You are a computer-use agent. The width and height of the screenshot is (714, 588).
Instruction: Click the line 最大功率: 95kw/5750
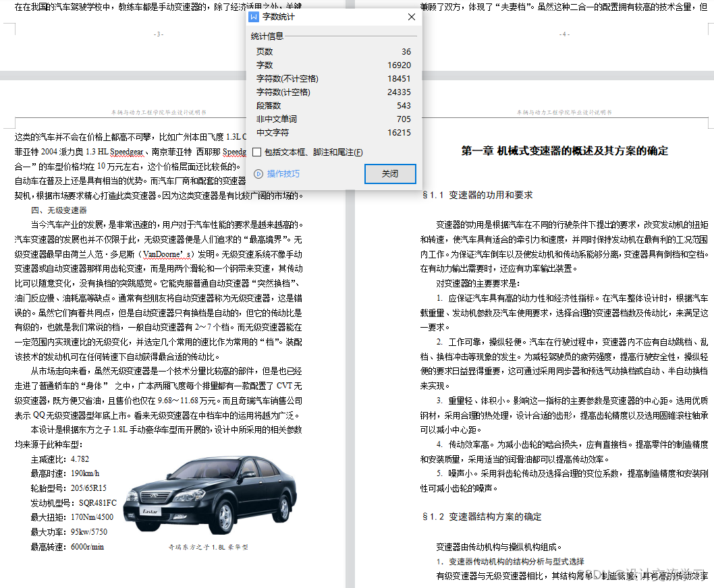click(x=69, y=532)
